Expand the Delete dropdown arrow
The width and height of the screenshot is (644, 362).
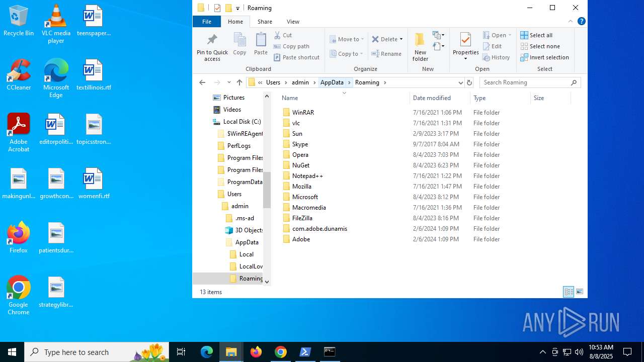(401, 39)
